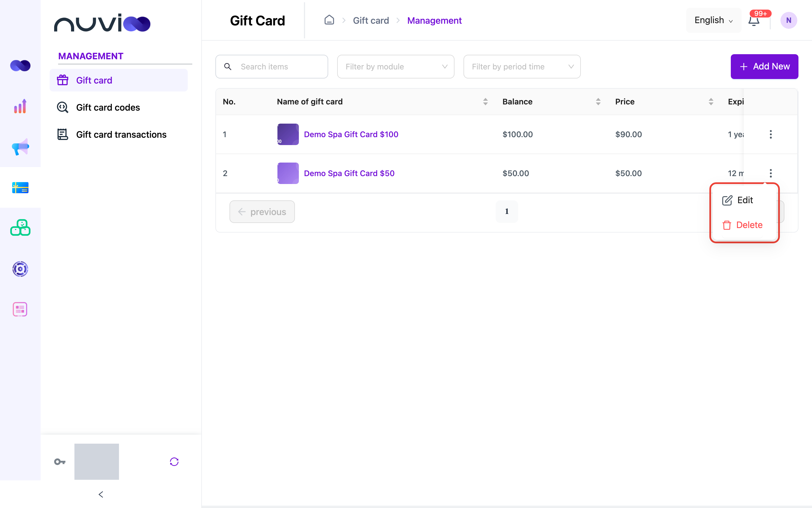812x508 pixels.
Task: Open the Demo Spa Gift Card $50 link
Action: point(349,173)
